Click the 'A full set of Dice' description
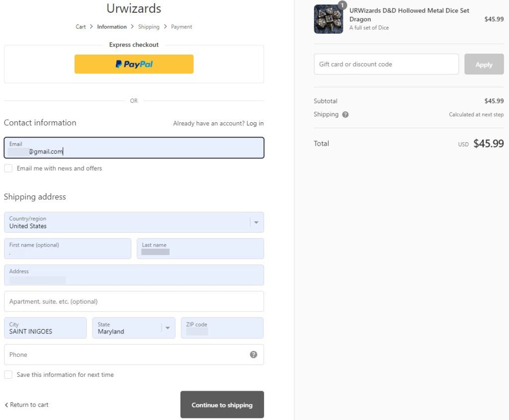 tap(369, 28)
